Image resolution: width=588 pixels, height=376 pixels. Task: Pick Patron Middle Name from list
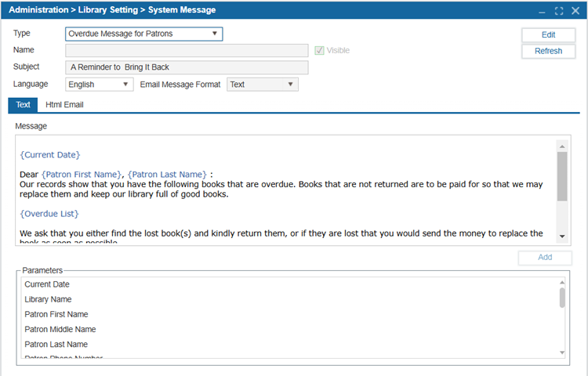pyautogui.click(x=59, y=329)
